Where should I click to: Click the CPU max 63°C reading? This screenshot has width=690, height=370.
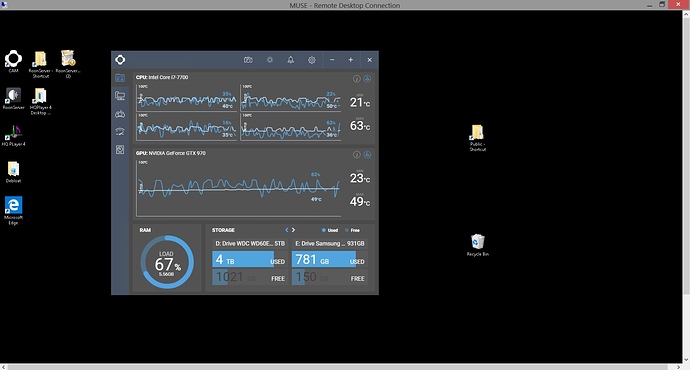(360, 126)
